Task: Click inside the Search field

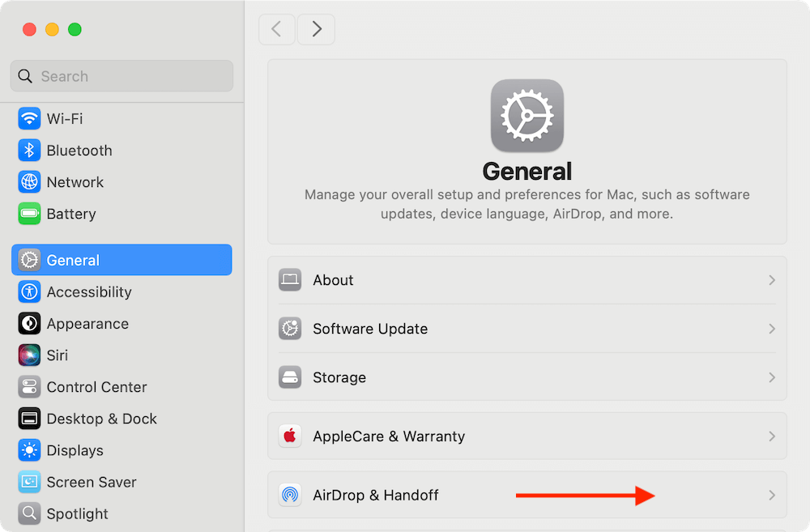Action: coord(120,75)
